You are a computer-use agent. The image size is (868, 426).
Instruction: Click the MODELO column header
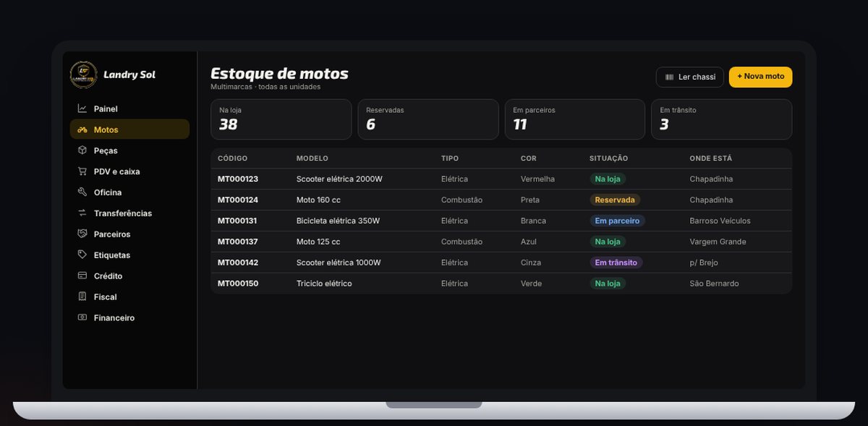(x=312, y=158)
